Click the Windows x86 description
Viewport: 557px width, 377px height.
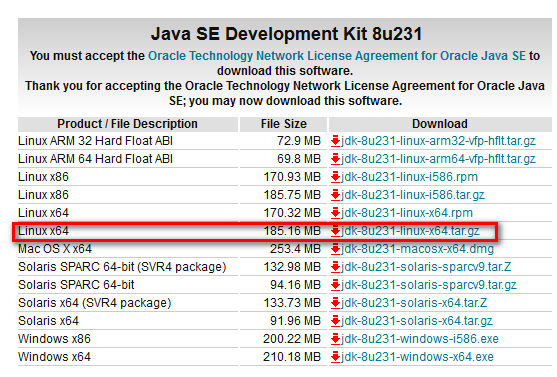point(54,339)
